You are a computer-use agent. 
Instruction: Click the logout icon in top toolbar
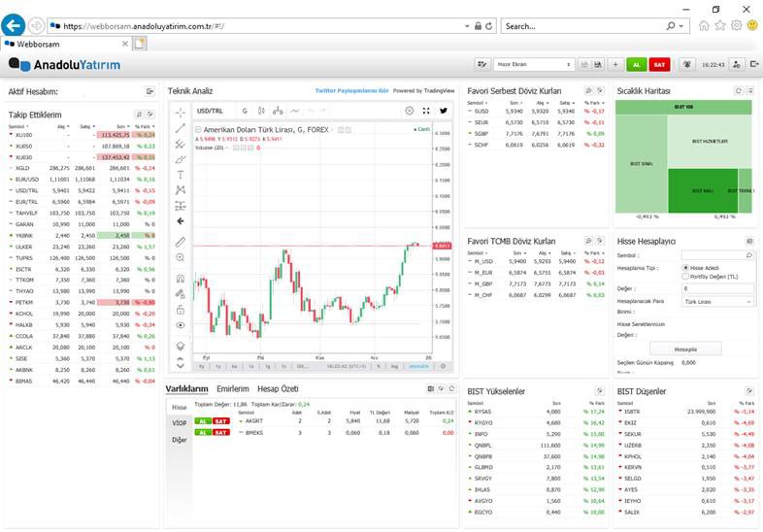point(753,64)
